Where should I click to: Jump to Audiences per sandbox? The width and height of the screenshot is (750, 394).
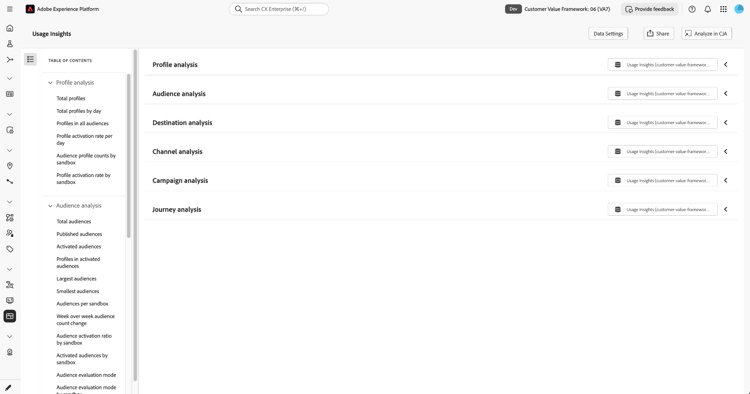tap(82, 304)
